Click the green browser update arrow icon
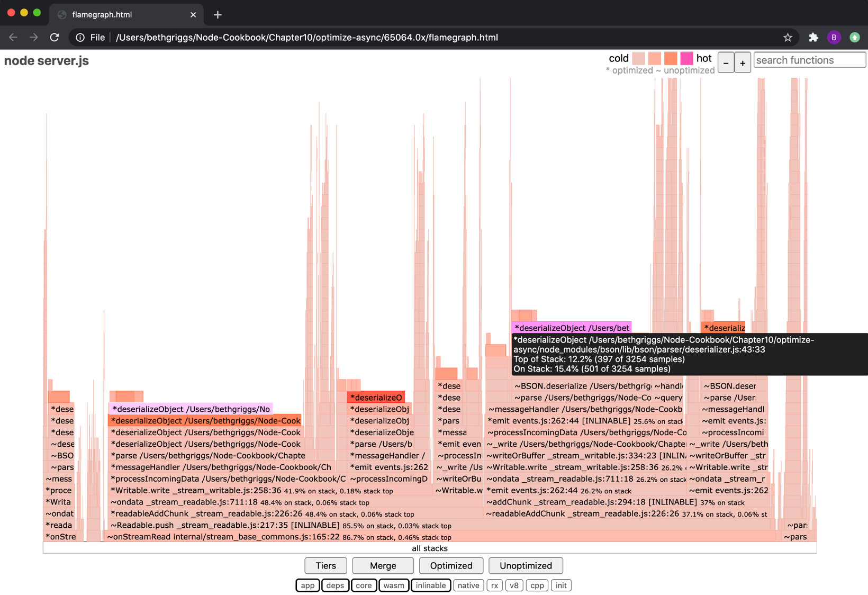868x595 pixels. coord(855,37)
